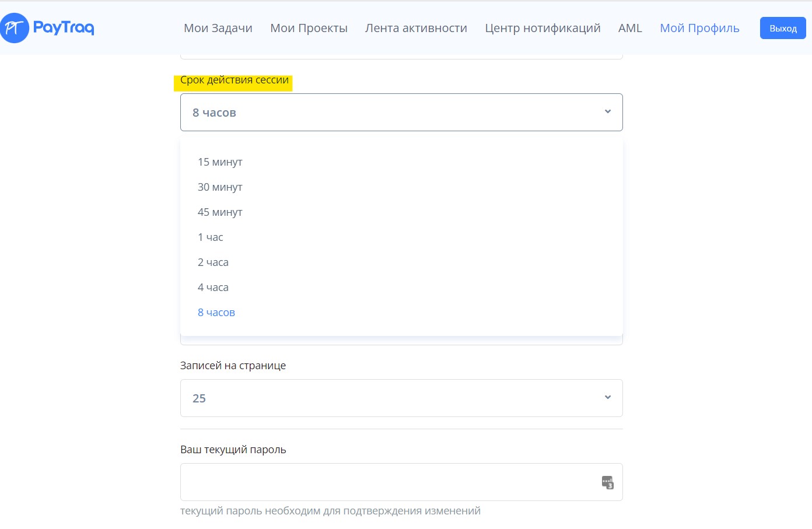Click the Записей на странице label
The width and height of the screenshot is (812, 529).
[233, 366]
